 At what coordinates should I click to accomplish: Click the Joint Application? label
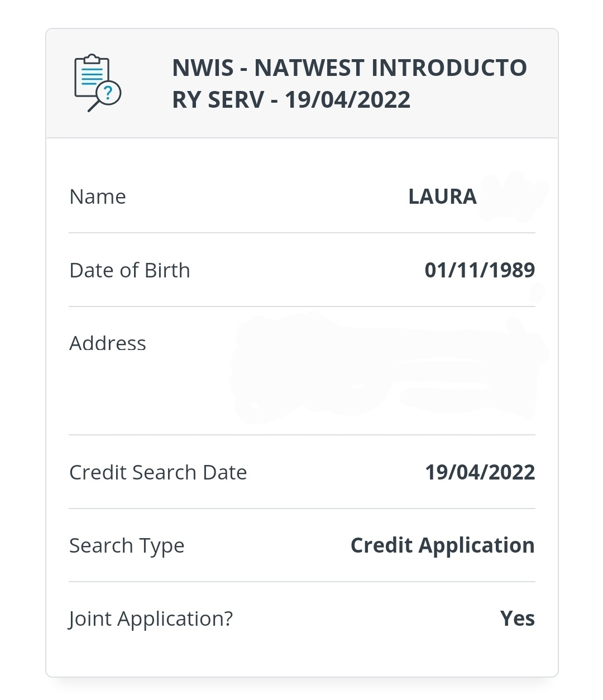coord(151,619)
